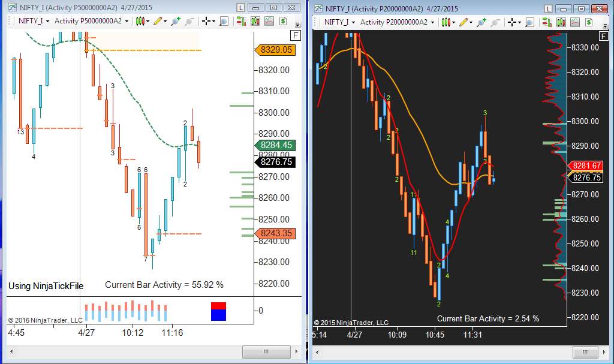Select drawing tools pencil in P50000000A2 window

pyautogui.click(x=158, y=21)
